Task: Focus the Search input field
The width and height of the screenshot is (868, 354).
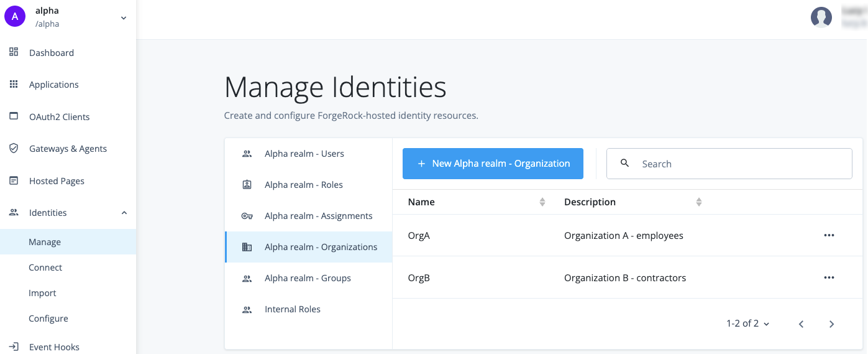Action: coord(729,164)
